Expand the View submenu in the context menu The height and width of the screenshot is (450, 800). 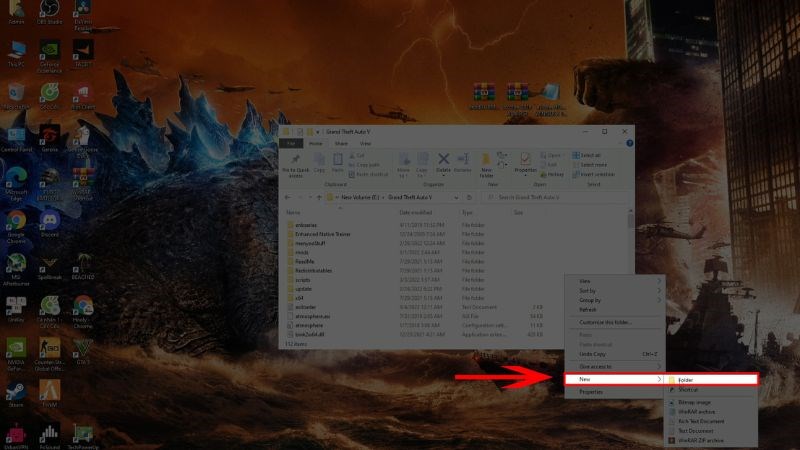tap(615, 281)
